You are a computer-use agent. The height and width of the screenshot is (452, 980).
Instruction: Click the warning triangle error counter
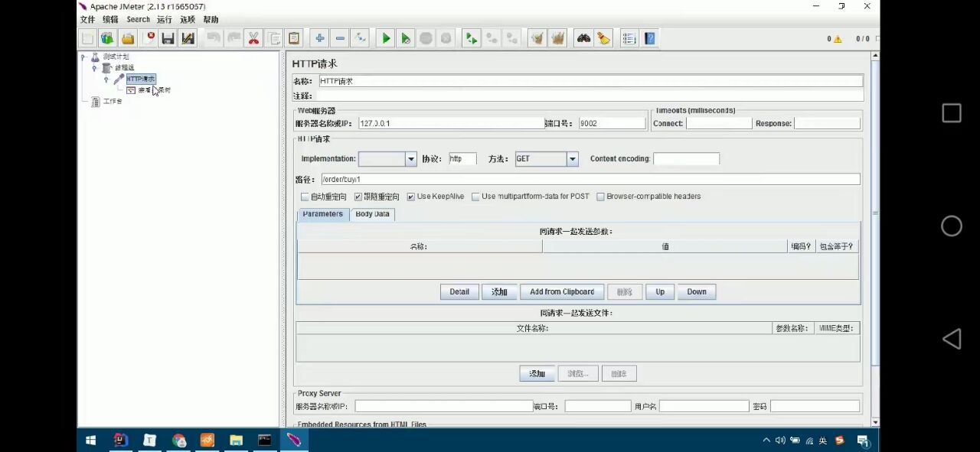coord(838,39)
